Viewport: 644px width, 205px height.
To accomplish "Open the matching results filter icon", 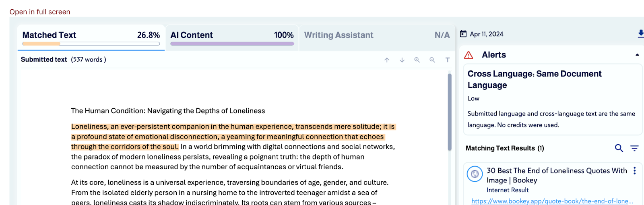I will (634, 148).
